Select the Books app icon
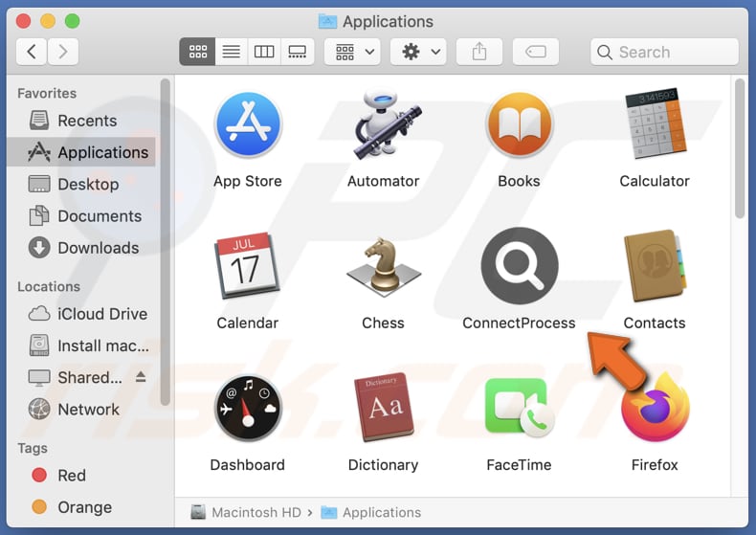 519,124
